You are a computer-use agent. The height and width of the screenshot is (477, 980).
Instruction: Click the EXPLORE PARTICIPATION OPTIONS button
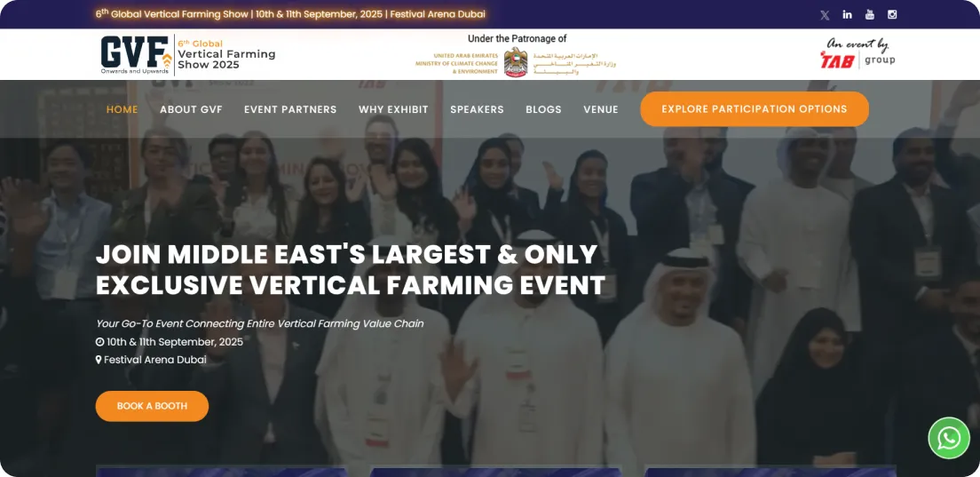click(x=755, y=108)
